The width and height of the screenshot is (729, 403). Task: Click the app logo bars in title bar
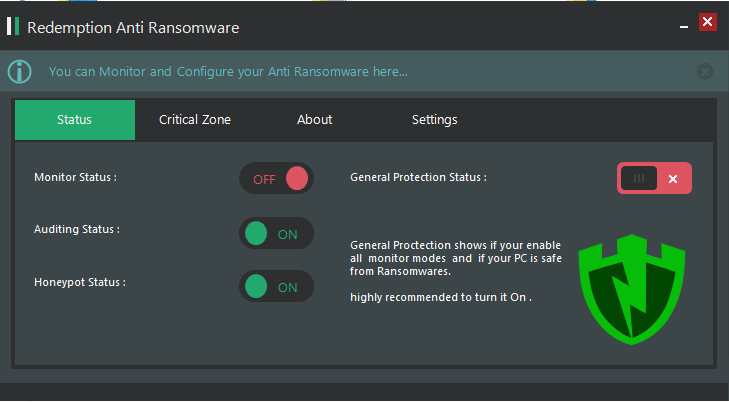pyautogui.click(x=13, y=26)
